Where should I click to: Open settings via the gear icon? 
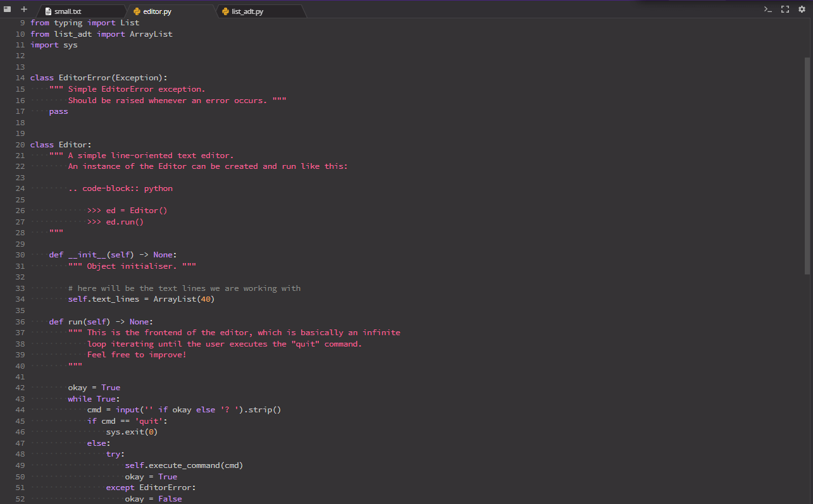pyautogui.click(x=802, y=9)
